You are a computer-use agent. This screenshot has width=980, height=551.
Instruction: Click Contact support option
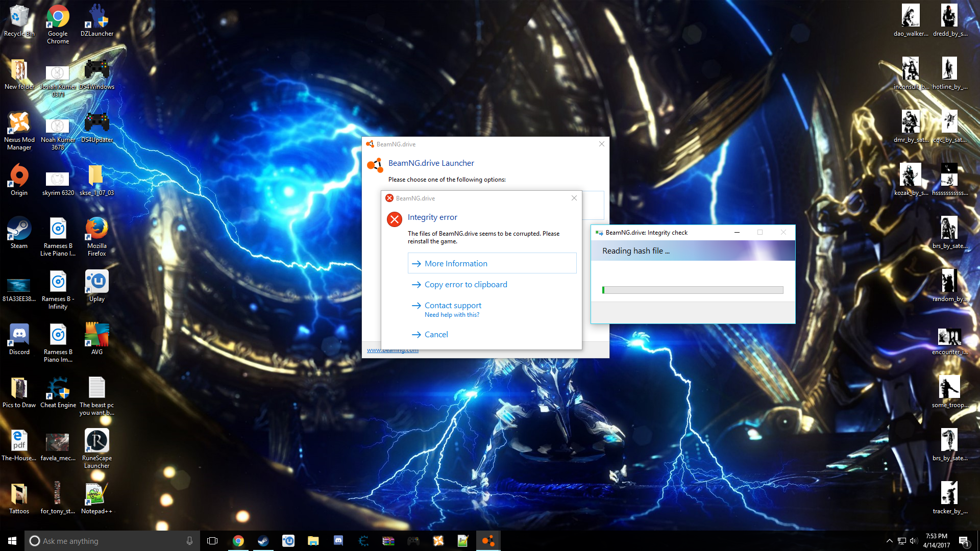(x=492, y=309)
